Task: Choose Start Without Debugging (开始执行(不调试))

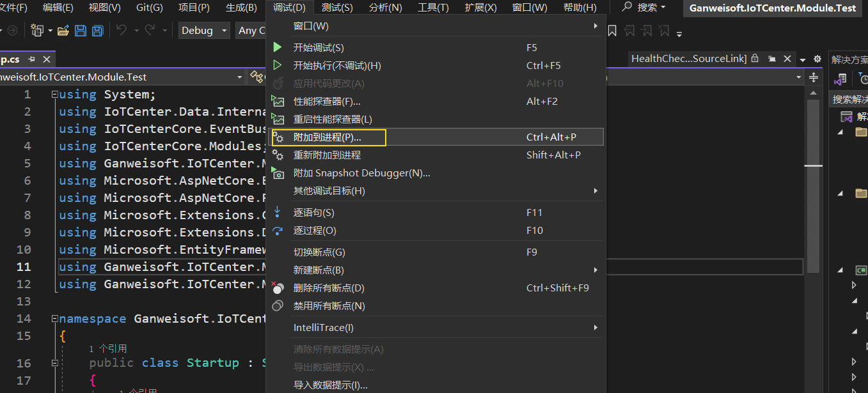Action: click(x=437, y=66)
